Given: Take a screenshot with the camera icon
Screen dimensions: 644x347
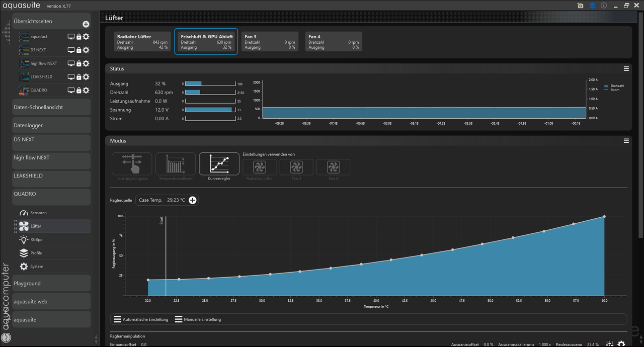Looking at the screenshot, I should tap(581, 6).
